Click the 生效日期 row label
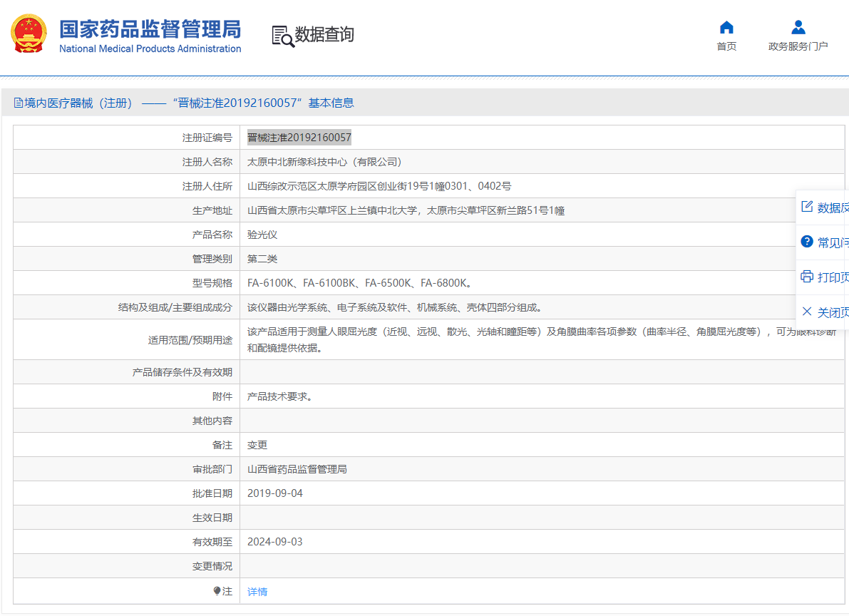849x616 pixels. 212,518
